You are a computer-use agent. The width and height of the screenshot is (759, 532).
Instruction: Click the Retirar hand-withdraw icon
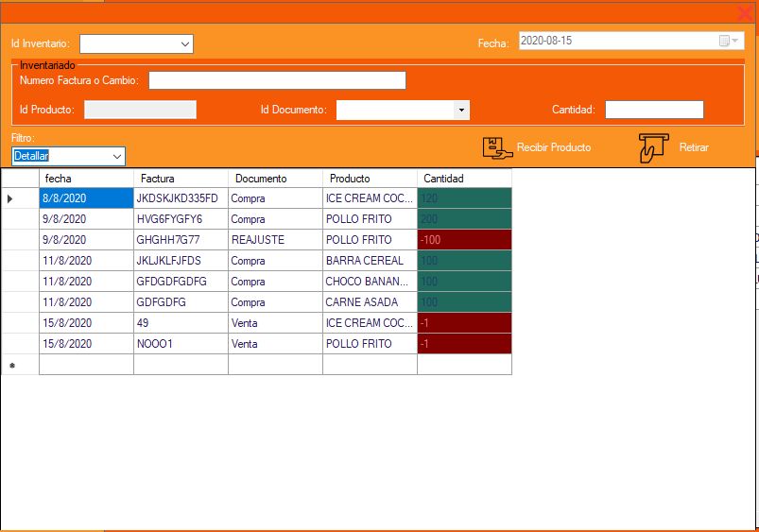653,147
